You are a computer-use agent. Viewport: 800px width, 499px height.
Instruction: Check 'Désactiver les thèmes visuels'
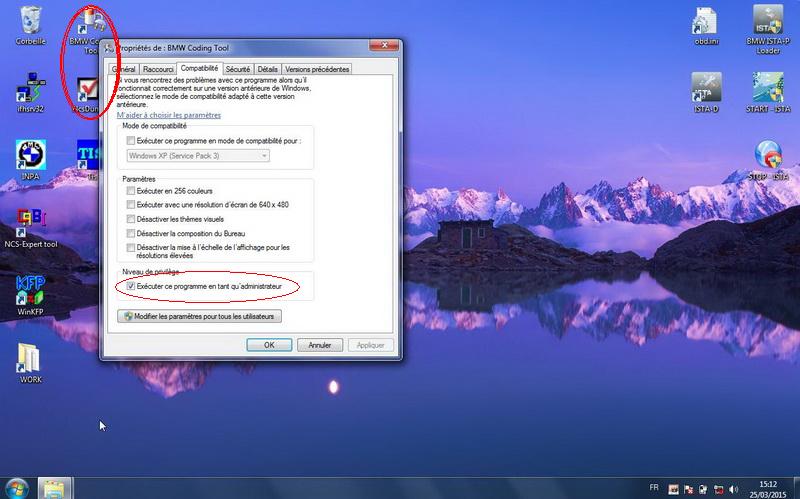pos(131,219)
